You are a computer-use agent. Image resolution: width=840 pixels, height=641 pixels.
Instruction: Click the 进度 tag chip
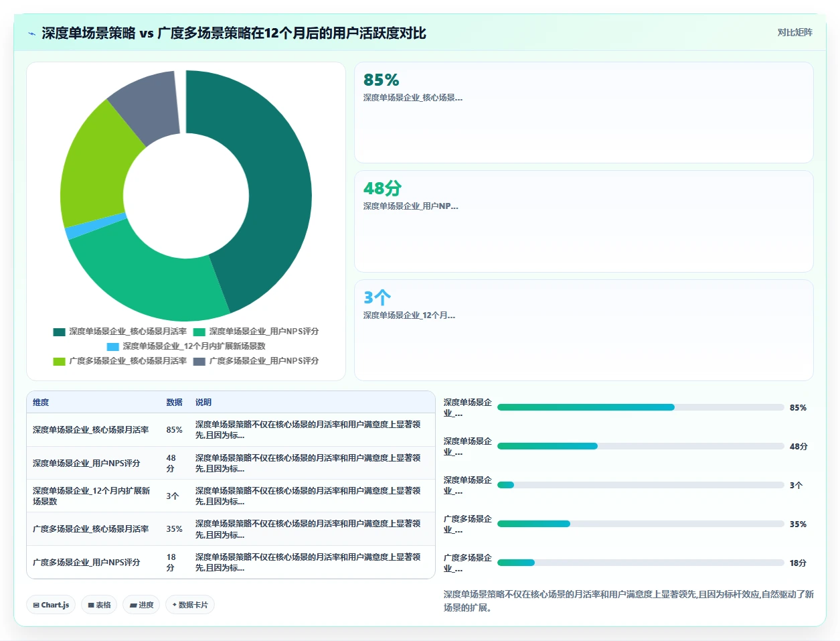pyautogui.click(x=141, y=605)
